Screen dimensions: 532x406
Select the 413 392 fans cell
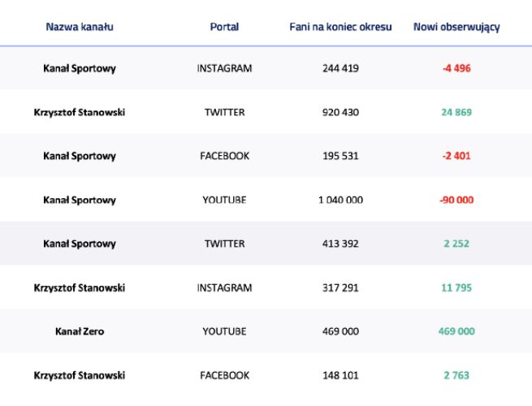click(x=340, y=244)
